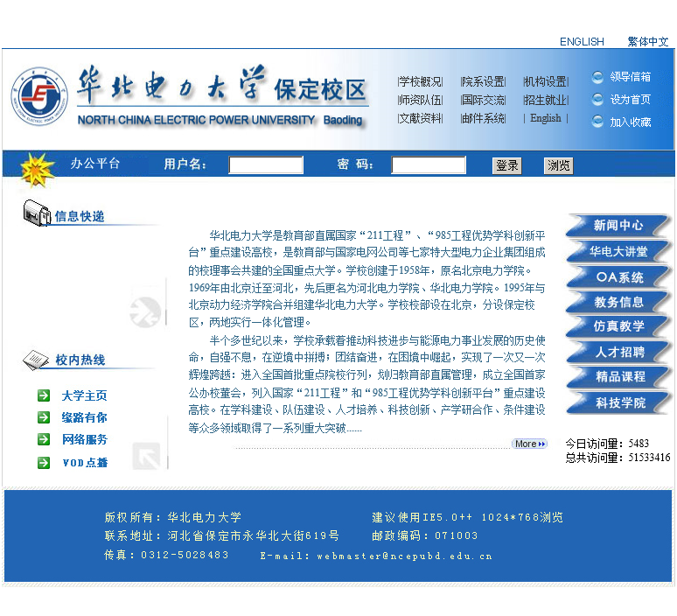Click the 加入收藏 blue bullet icon
The height and width of the screenshot is (616, 677).
597,122
